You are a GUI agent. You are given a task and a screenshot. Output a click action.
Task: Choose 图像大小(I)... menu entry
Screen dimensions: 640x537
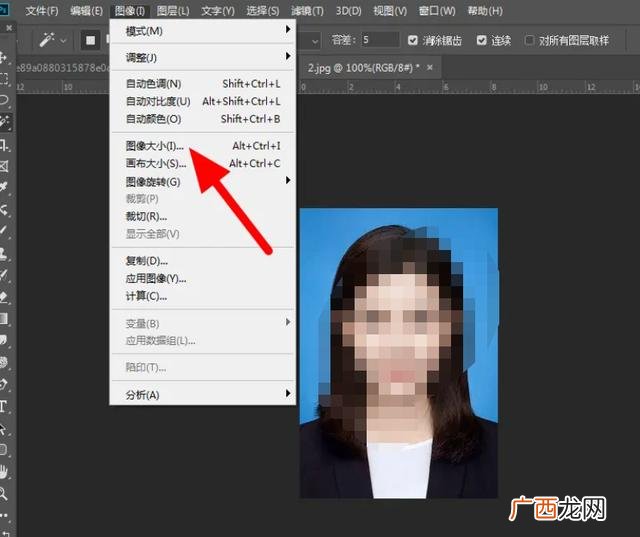(x=203, y=146)
